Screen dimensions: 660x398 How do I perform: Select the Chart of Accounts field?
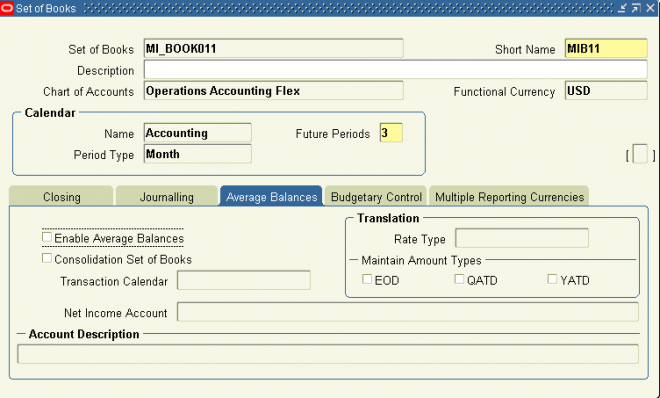(x=274, y=90)
